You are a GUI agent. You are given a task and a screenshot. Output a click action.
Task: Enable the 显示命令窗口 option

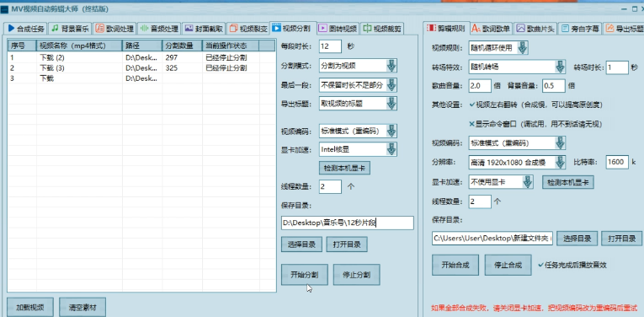(471, 124)
